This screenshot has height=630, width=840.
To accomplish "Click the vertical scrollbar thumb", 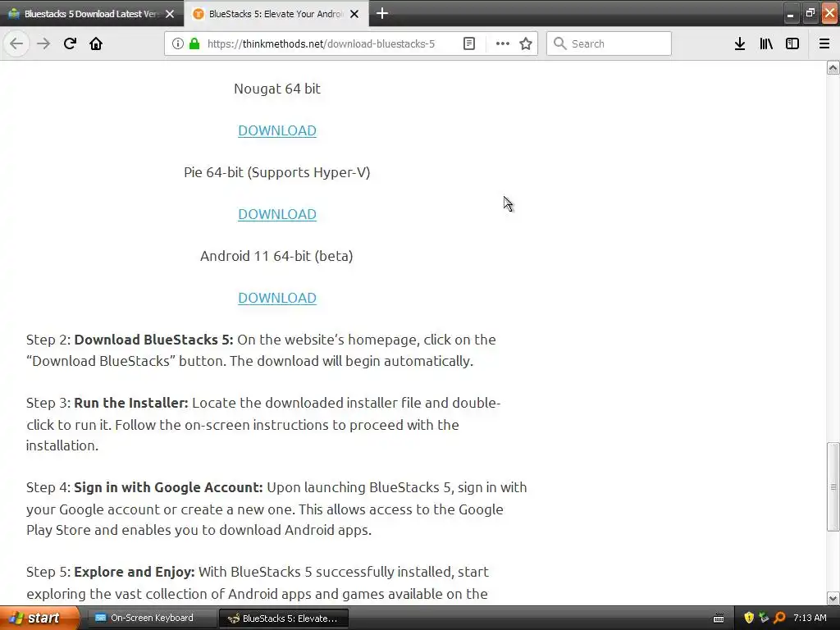I will pyautogui.click(x=833, y=486).
